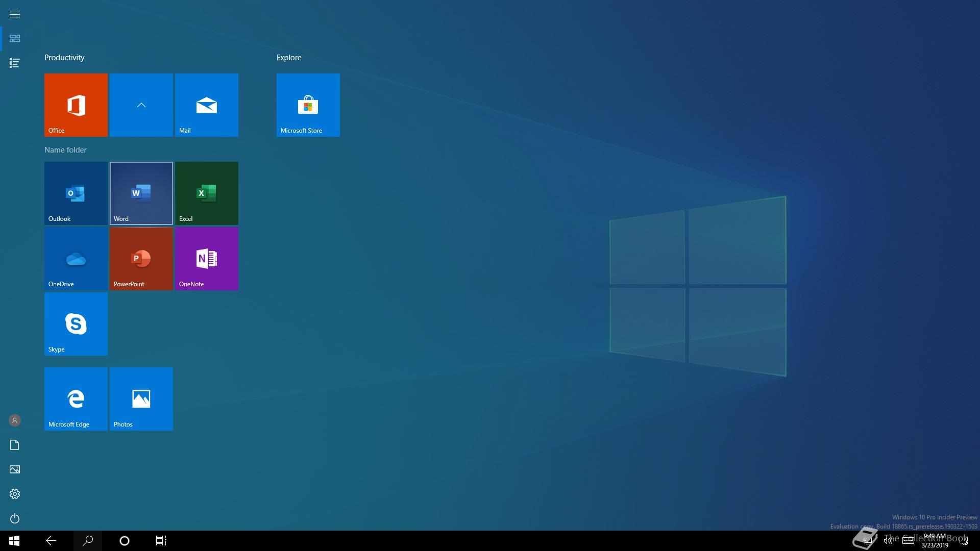This screenshot has height=551, width=980.
Task: Open Task View on the taskbar
Action: (x=161, y=541)
